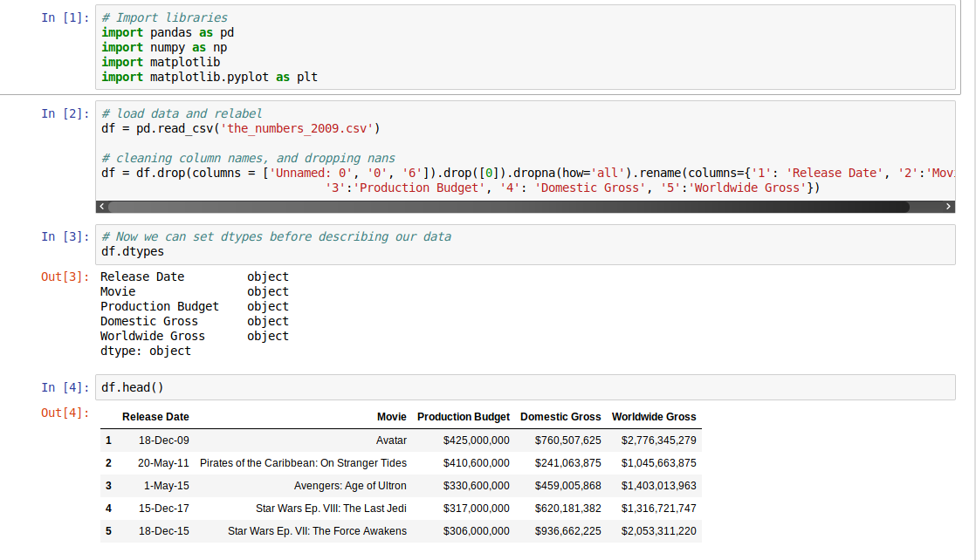The width and height of the screenshot is (976, 560).
Task: Click the Worldwide Gross column header
Action: tap(654, 417)
